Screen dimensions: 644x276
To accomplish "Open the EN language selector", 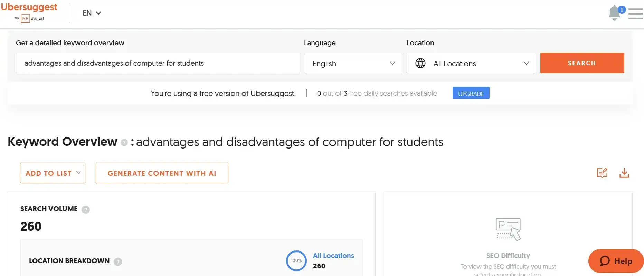I will point(92,13).
